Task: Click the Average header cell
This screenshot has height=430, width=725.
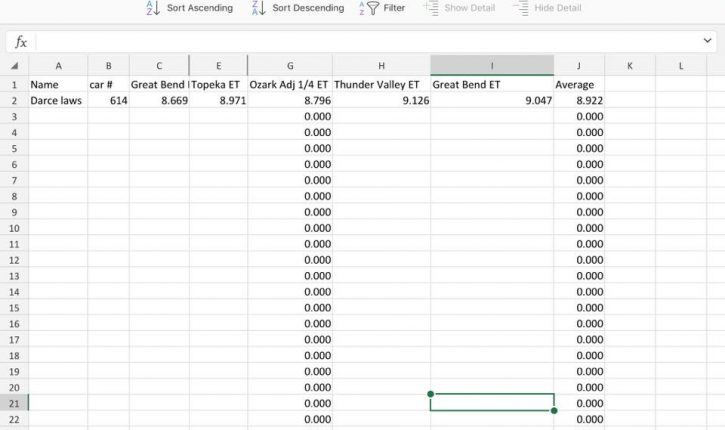Action: point(578,85)
